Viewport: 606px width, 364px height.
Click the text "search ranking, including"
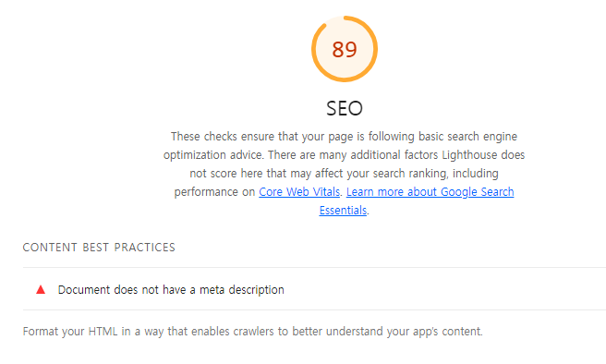tap(436, 174)
